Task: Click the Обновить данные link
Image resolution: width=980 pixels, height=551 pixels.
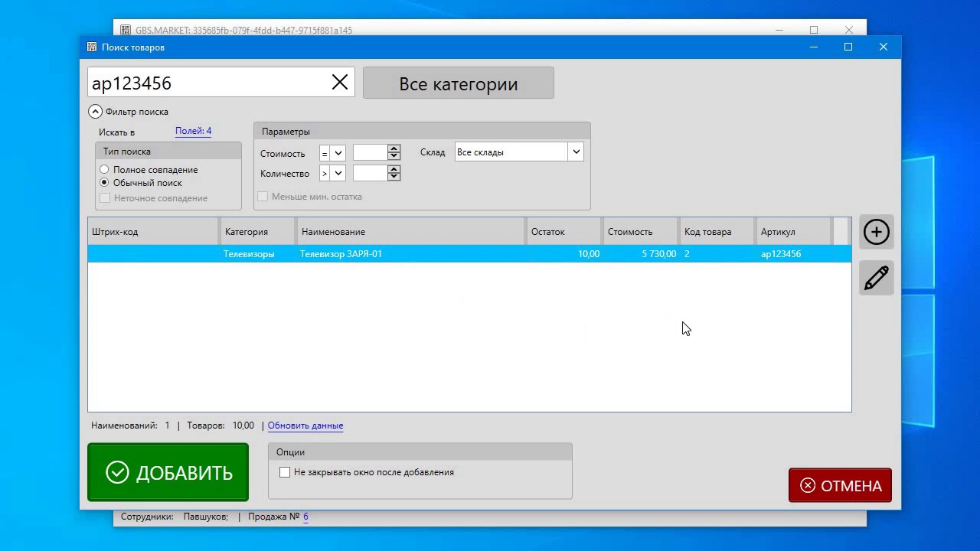Action: (305, 425)
